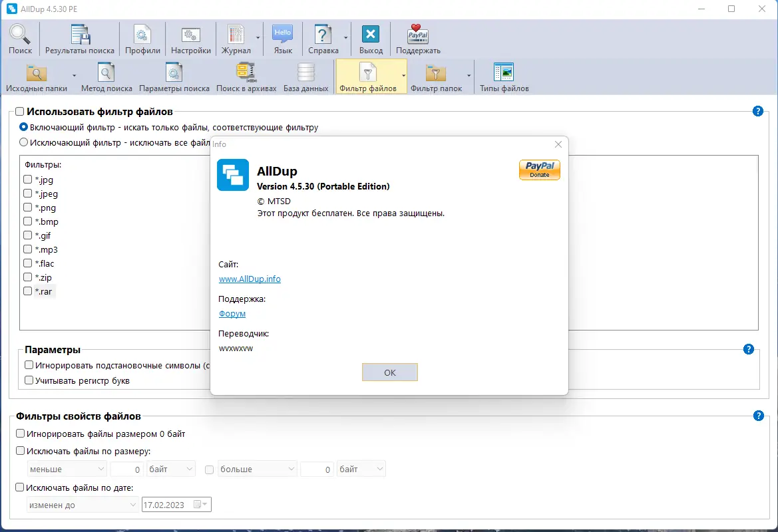
Task: Open the Метод поиска section
Action: [106, 77]
